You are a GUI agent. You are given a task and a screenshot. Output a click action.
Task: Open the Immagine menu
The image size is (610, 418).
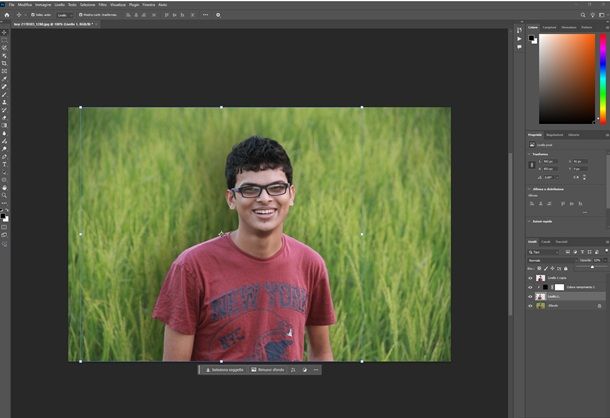pyautogui.click(x=43, y=5)
